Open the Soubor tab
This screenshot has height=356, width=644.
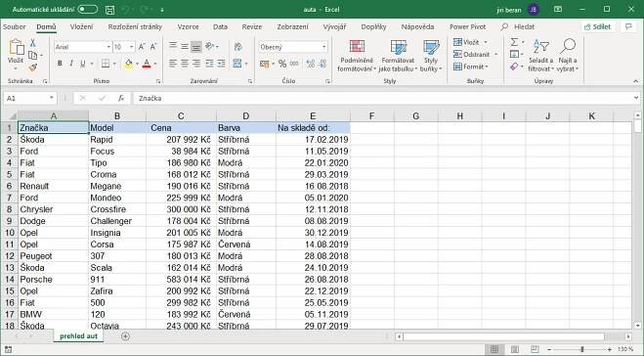[15, 26]
